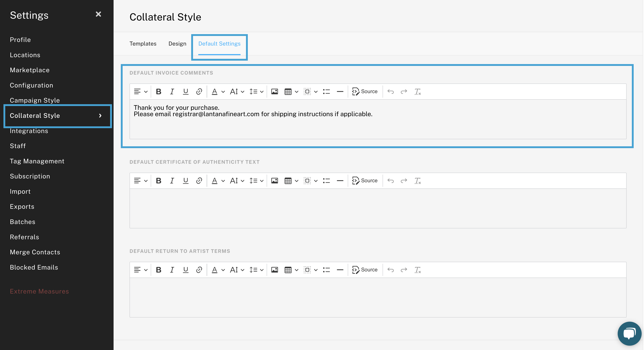
Task: Switch to the Design tab
Action: 177,44
